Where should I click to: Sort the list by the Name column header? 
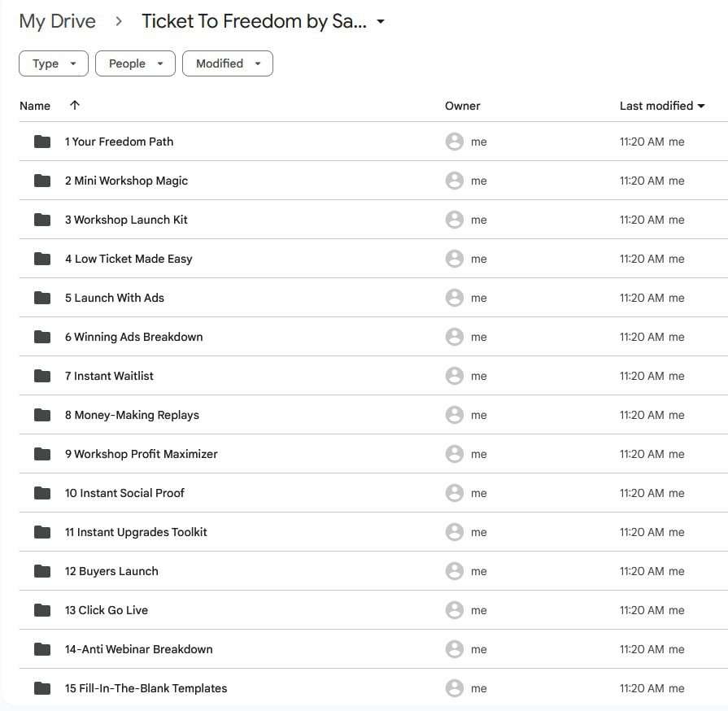35,106
